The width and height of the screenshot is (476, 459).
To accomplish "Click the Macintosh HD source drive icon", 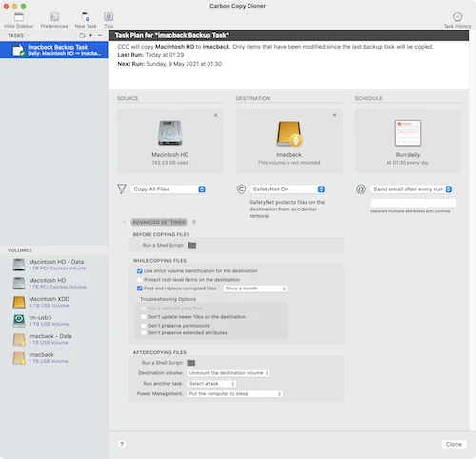I will [170, 132].
